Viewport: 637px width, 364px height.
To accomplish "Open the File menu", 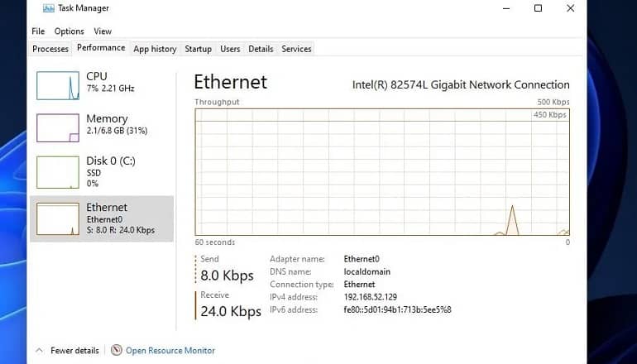I will click(x=38, y=31).
